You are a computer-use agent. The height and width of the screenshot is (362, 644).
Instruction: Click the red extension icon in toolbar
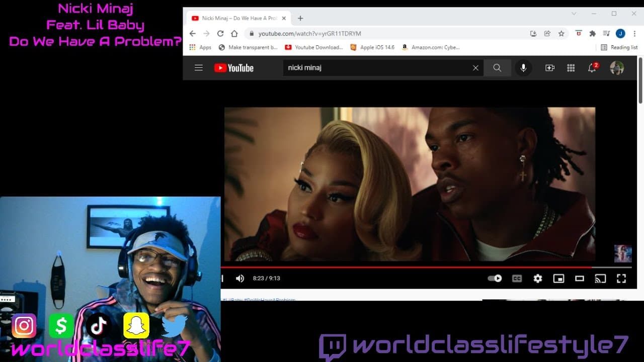(x=579, y=34)
